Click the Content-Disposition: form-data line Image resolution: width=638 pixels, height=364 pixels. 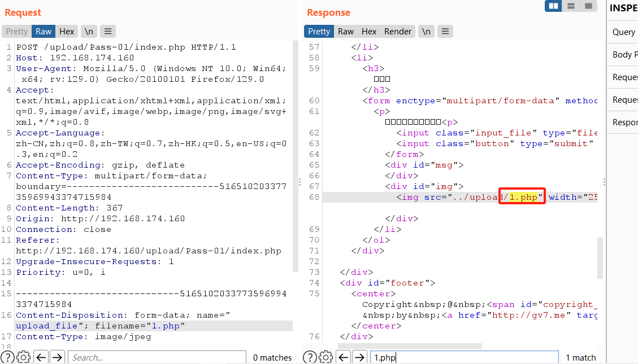point(123,315)
